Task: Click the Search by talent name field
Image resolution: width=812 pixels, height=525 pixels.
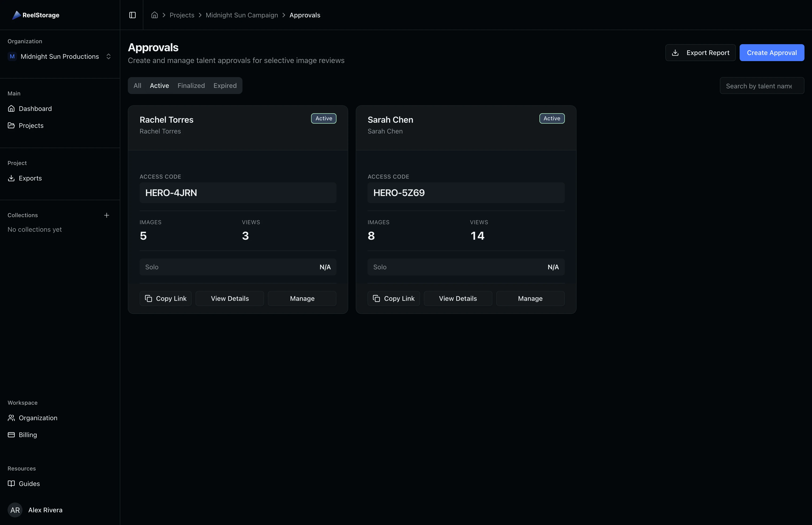Action: tap(761, 86)
